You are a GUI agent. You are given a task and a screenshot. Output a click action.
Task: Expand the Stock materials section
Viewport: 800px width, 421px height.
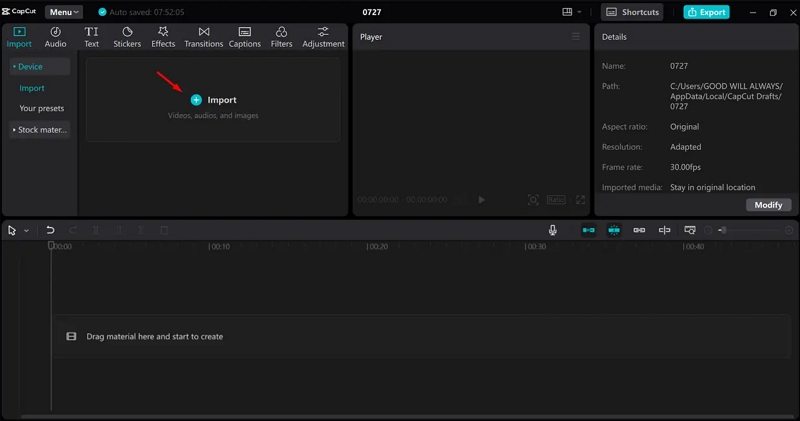click(40, 130)
